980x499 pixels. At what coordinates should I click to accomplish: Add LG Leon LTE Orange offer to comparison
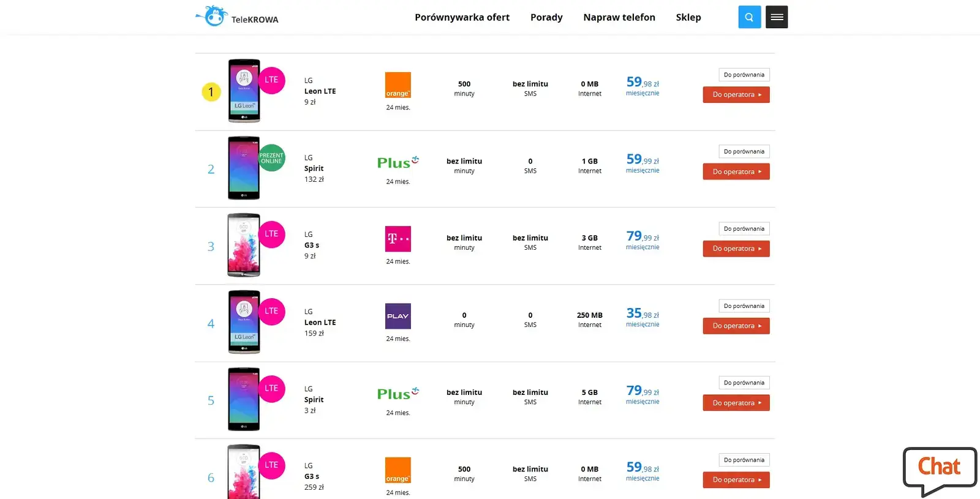[x=744, y=75]
